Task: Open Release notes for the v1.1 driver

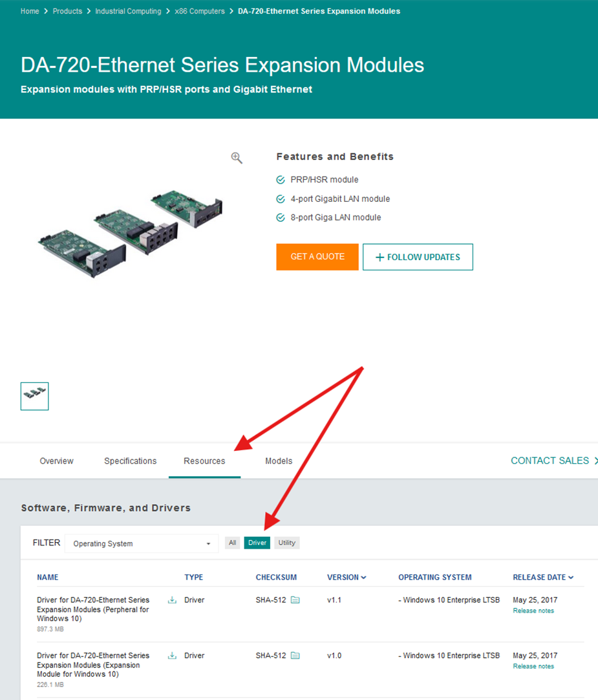Action: pyautogui.click(x=533, y=611)
